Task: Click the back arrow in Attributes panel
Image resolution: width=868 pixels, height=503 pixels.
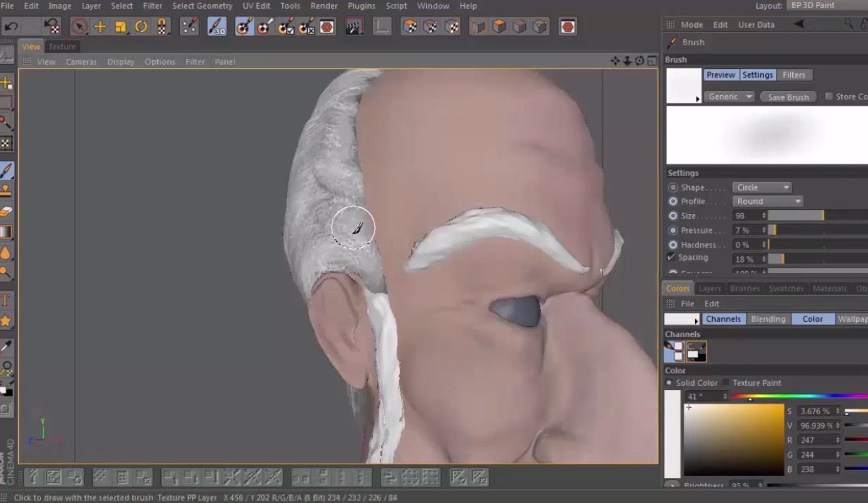Action: tap(799, 24)
